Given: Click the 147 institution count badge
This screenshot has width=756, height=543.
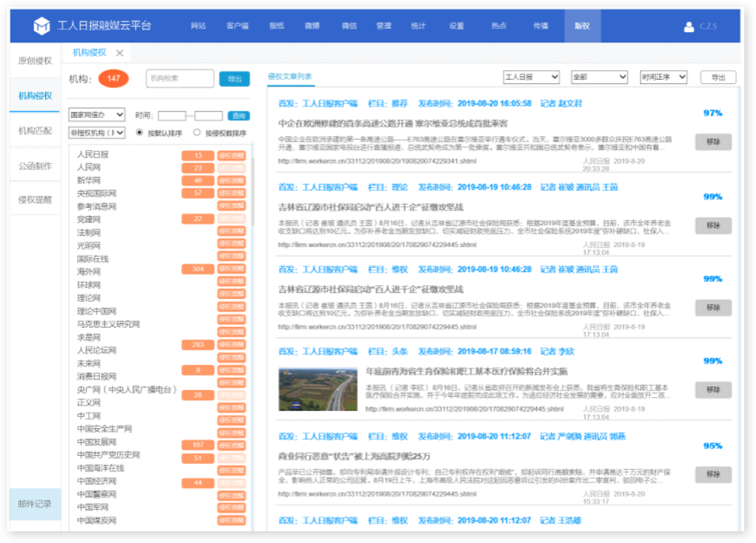Looking at the screenshot, I should point(113,78).
